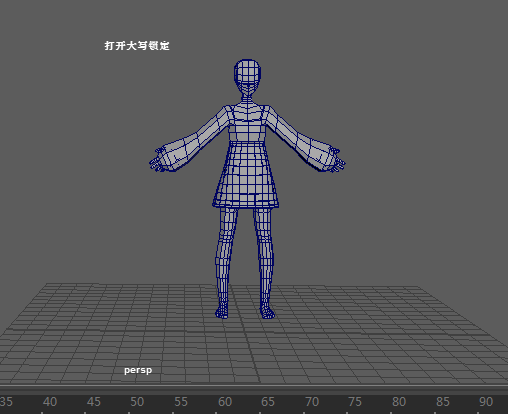The image size is (508, 414).
Task: Click frame 60 on the timeline ruler
Action: 225,402
